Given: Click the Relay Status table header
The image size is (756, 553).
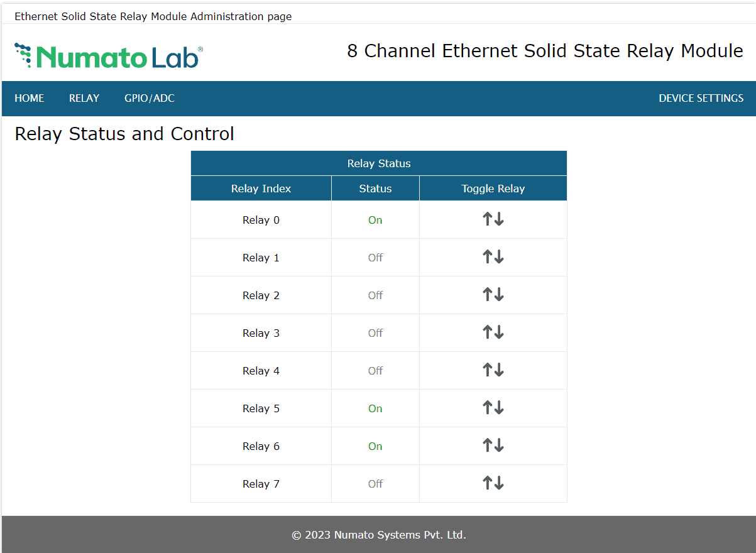Looking at the screenshot, I should coord(378,163).
